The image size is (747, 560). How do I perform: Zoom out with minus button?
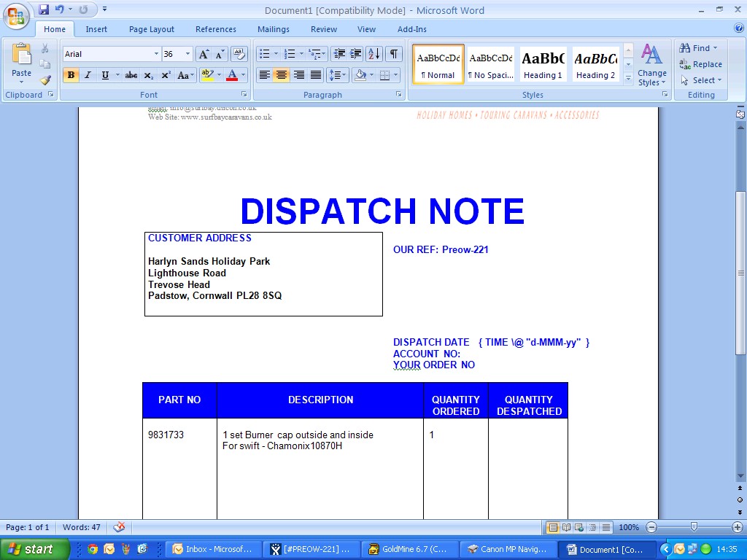tap(651, 527)
